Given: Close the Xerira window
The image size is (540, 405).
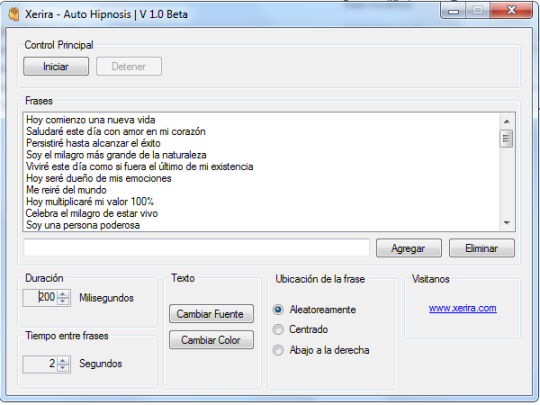Looking at the screenshot, I should [511, 10].
